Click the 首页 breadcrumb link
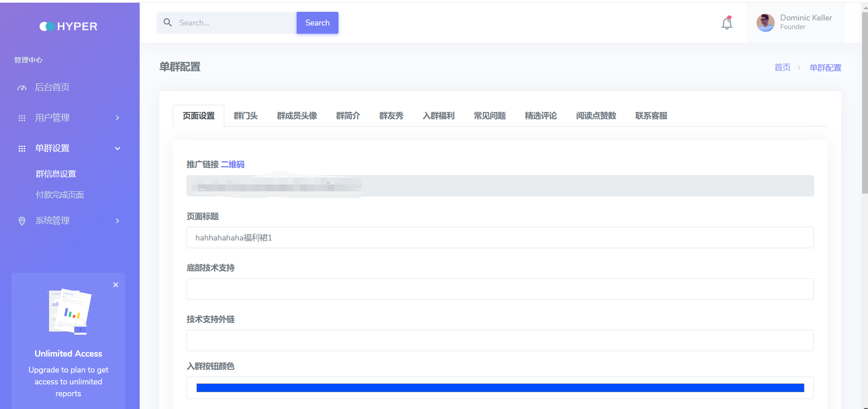This screenshot has height=409, width=868. 782,67
